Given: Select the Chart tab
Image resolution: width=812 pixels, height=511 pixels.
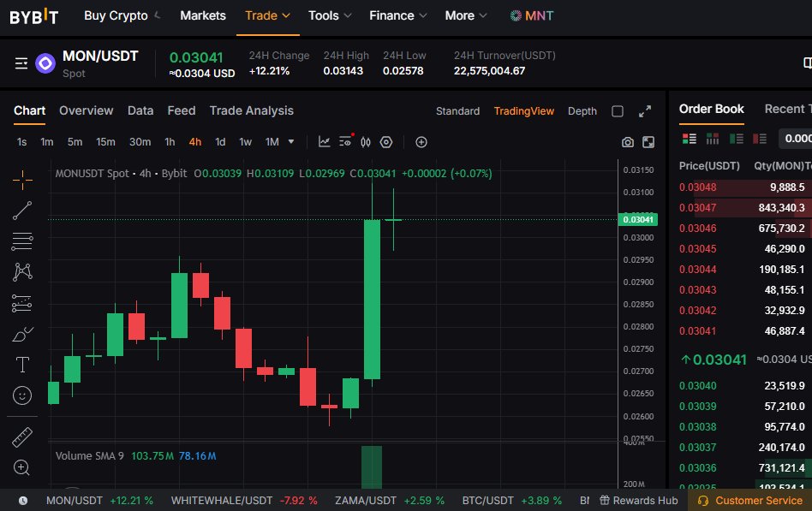Looking at the screenshot, I should coord(29,110).
